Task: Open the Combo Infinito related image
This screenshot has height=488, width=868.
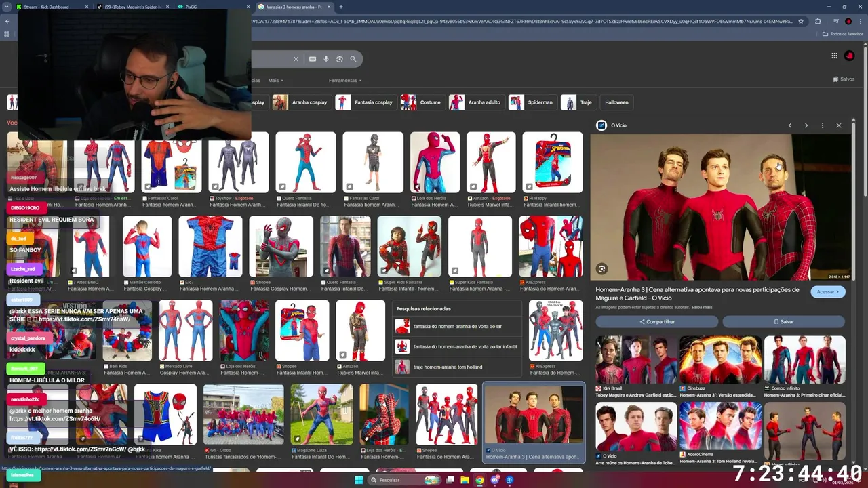Action: coord(804,366)
